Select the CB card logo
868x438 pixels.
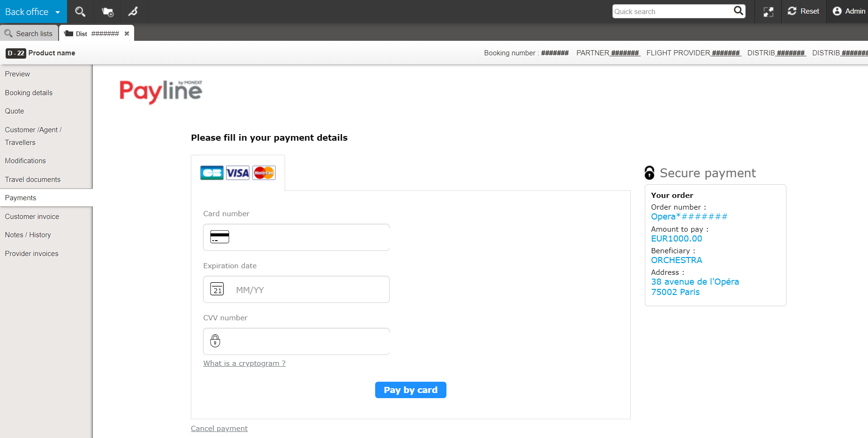click(211, 173)
